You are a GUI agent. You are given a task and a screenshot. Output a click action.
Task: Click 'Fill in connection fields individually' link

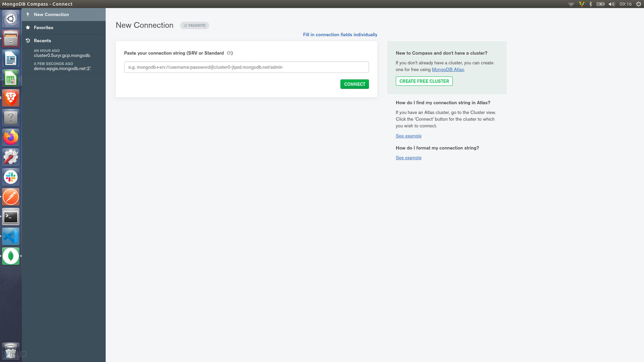(340, 35)
